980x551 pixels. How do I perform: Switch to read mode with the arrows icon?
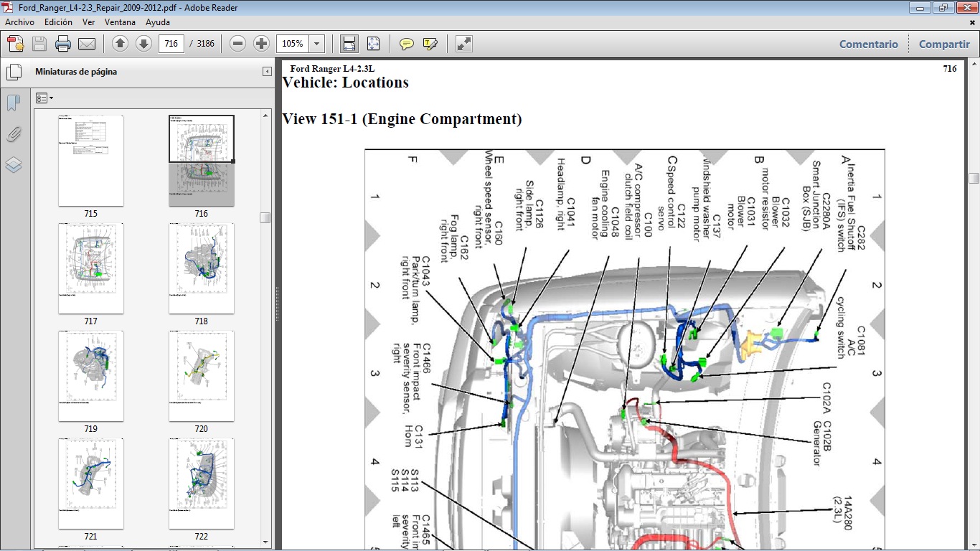point(464,44)
